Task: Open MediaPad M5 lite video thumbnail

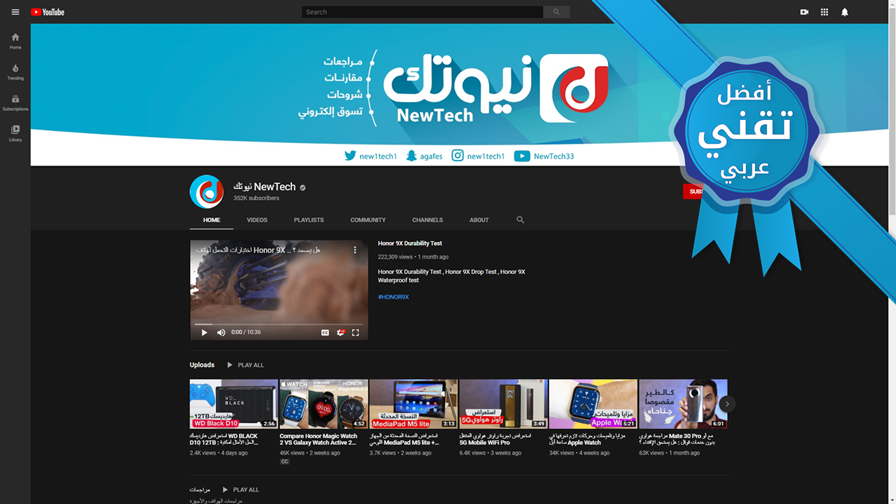Action: (x=413, y=404)
